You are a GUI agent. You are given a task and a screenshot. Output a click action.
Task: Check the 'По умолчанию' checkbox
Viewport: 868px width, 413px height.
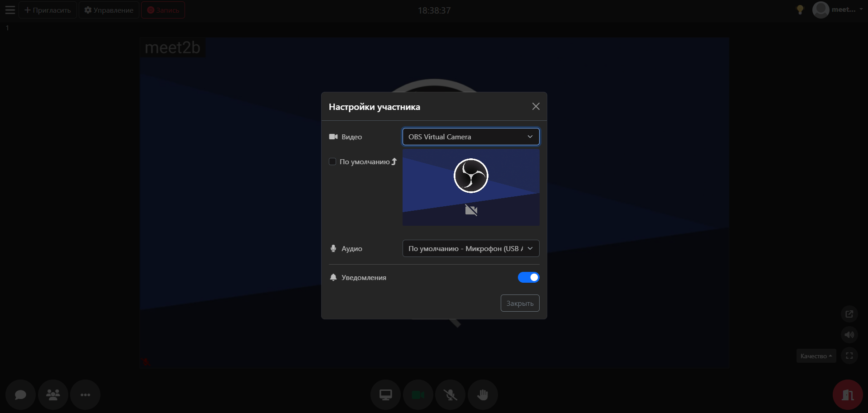tap(332, 161)
